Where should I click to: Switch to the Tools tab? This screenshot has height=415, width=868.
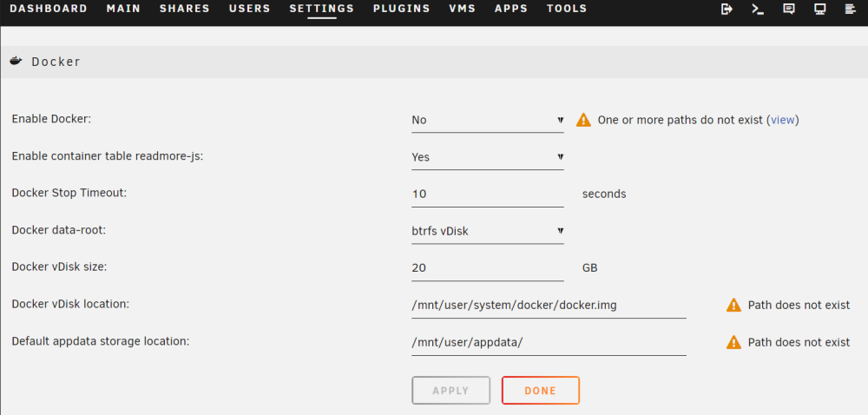[x=567, y=9]
